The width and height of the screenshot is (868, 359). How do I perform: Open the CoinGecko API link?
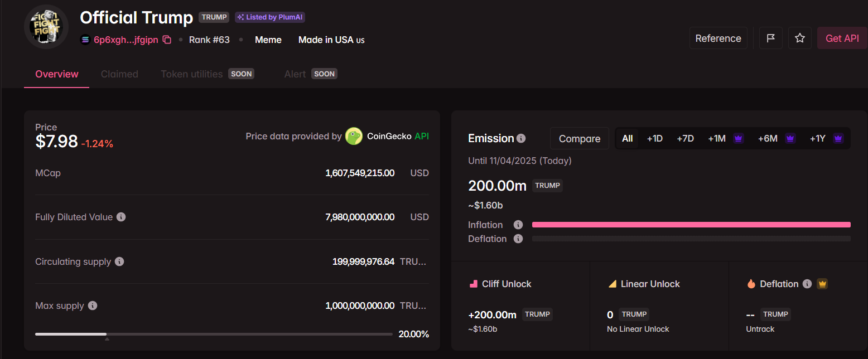[x=422, y=136]
